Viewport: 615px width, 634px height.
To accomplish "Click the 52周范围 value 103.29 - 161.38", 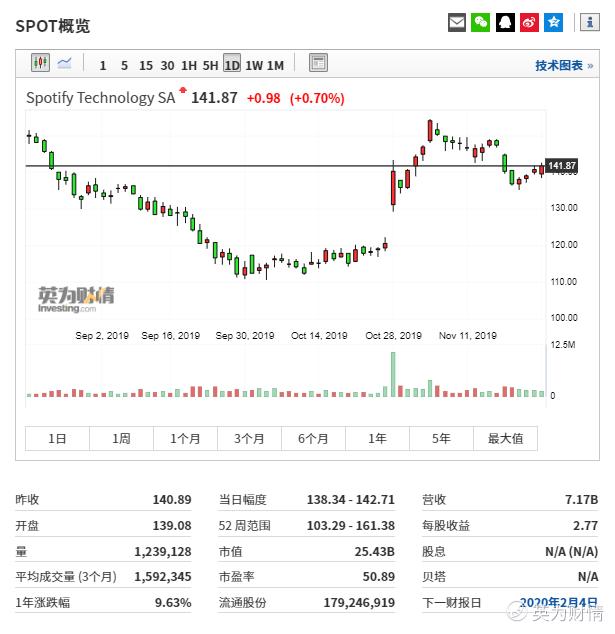I will point(351,525).
